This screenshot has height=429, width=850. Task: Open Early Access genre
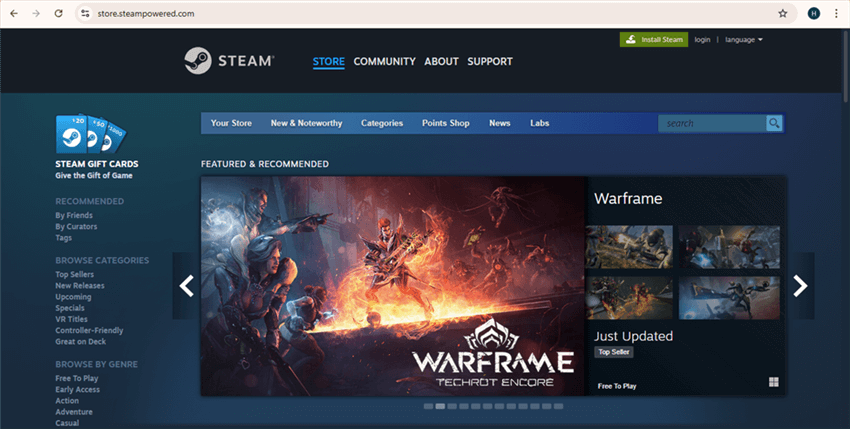point(78,389)
